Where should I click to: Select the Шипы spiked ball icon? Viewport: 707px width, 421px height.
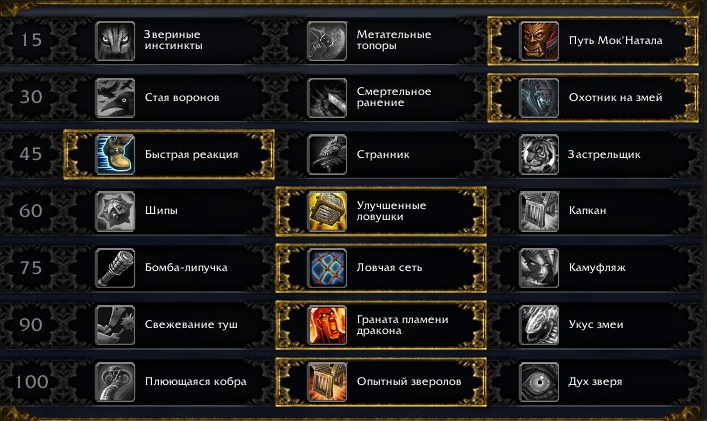(115, 211)
